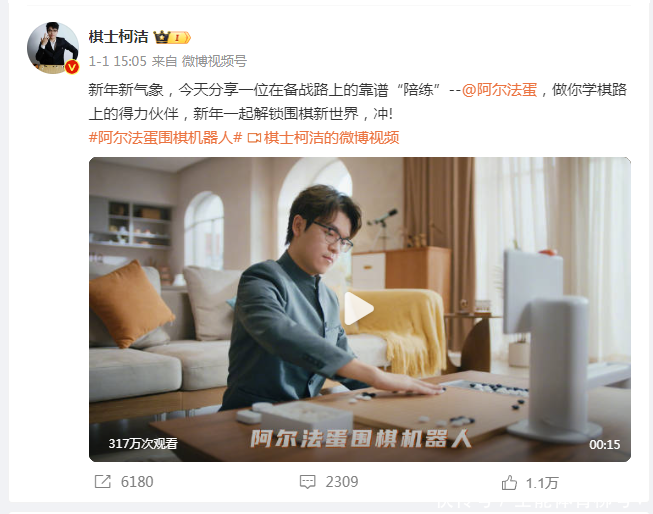Image resolution: width=653 pixels, height=514 pixels.
Task: Click the repost share icon
Action: (x=103, y=482)
